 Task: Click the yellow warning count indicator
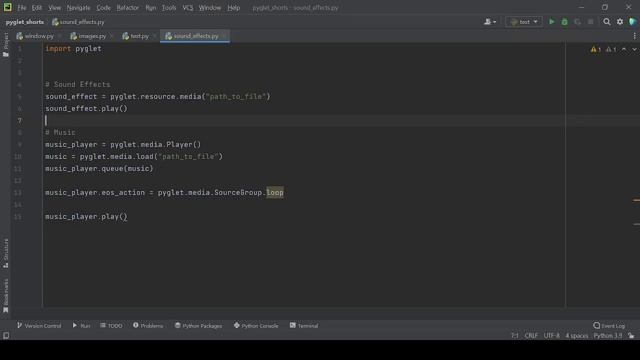(596, 49)
